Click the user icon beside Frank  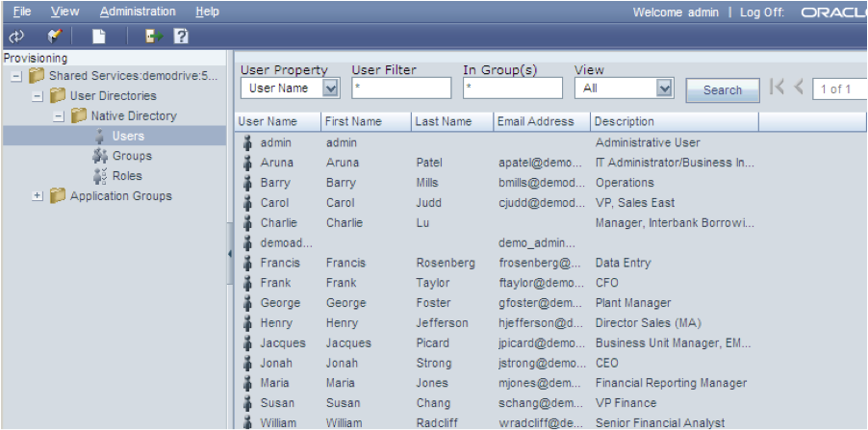[x=247, y=283]
